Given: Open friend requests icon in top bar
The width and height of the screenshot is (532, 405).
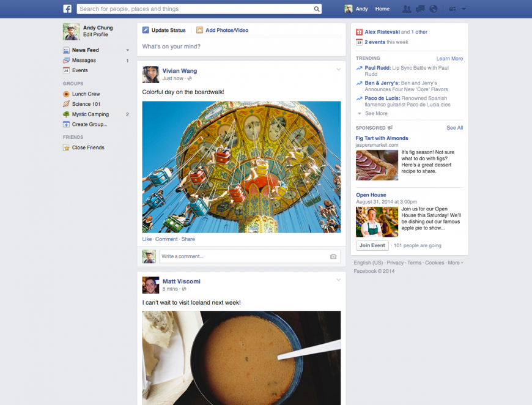Looking at the screenshot, I should click(x=407, y=9).
